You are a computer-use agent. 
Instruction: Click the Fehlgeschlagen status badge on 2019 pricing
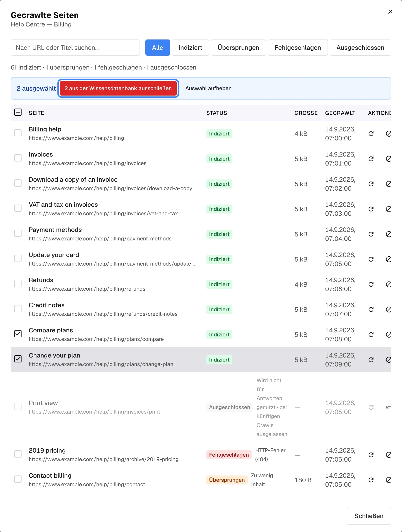[x=229, y=455]
